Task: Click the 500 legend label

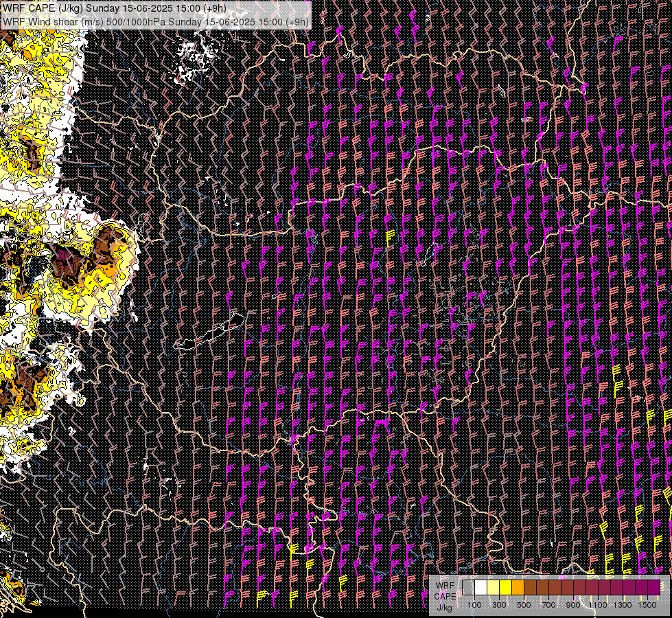Action: point(524,605)
